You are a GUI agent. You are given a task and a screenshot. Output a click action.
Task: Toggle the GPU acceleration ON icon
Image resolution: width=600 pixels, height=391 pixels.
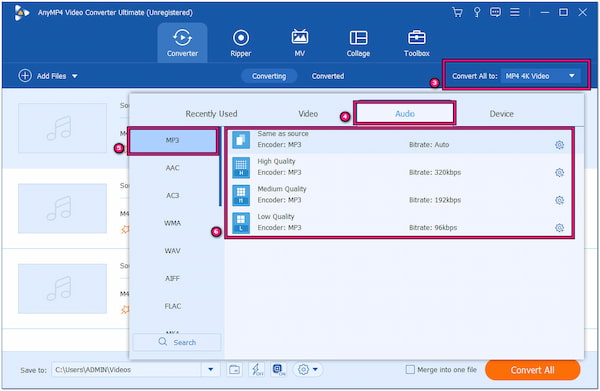pyautogui.click(x=279, y=370)
